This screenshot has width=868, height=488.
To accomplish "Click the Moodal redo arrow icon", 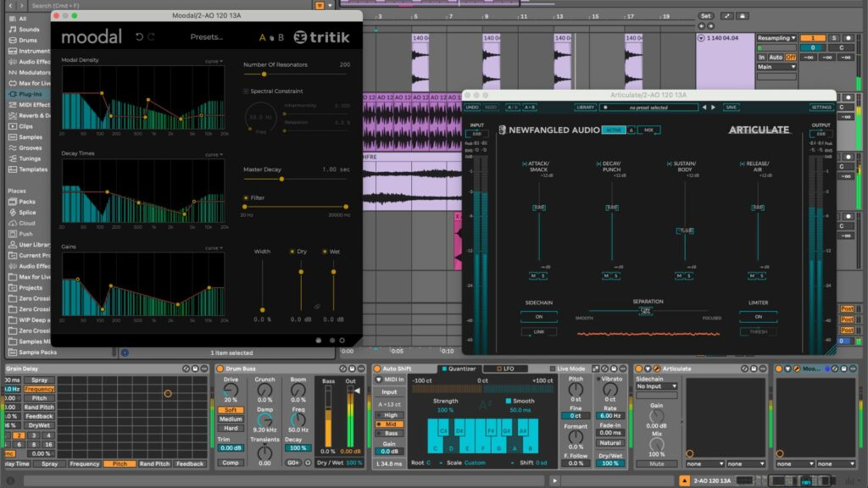I will (151, 37).
